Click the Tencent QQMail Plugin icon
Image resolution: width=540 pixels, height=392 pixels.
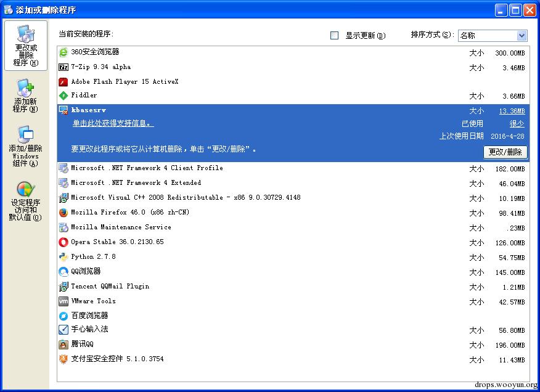tap(63, 287)
